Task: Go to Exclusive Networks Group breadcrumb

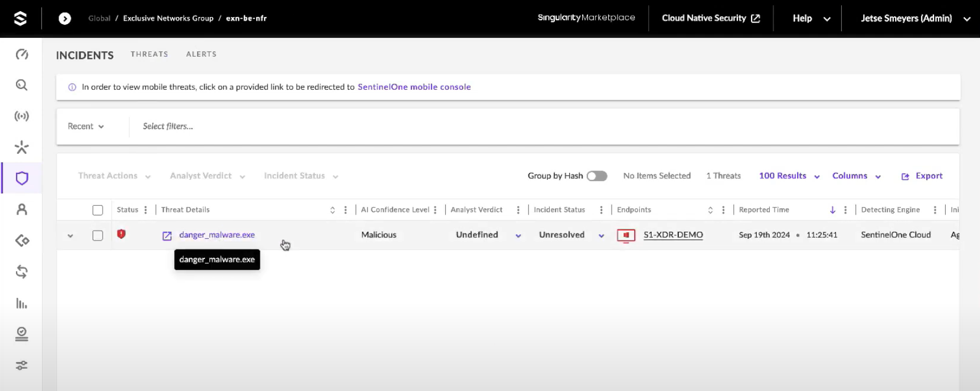Action: pos(168,18)
